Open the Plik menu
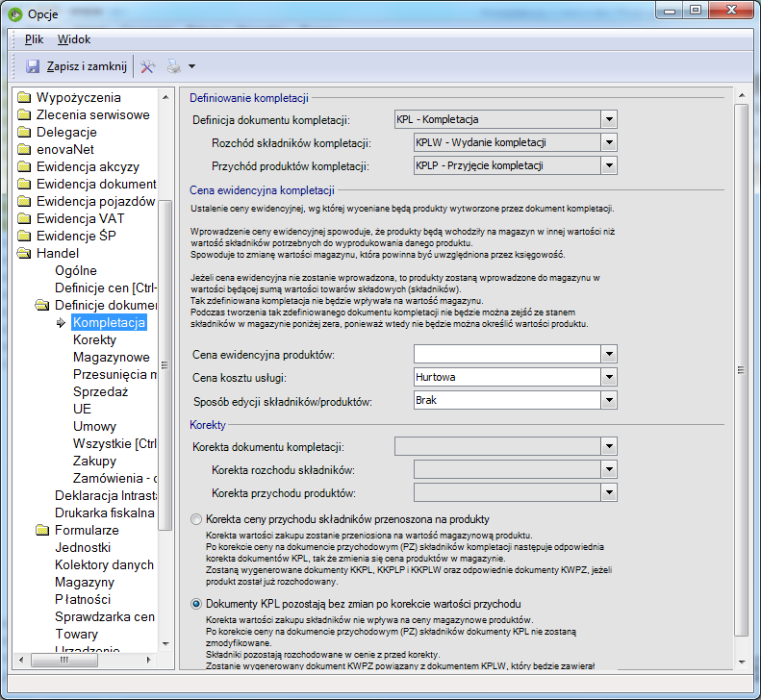This screenshot has height=700, width=761. 34,39
